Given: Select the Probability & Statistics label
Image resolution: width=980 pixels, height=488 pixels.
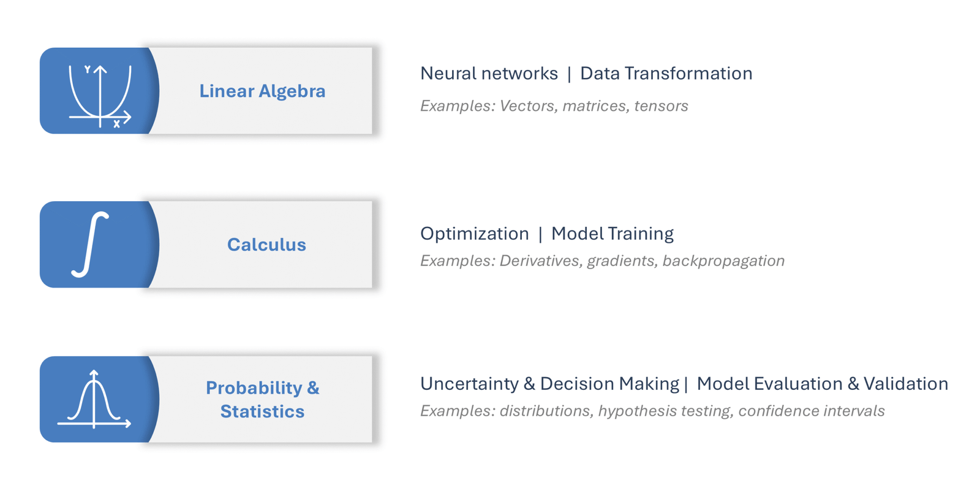Looking at the screenshot, I should tap(262, 399).
